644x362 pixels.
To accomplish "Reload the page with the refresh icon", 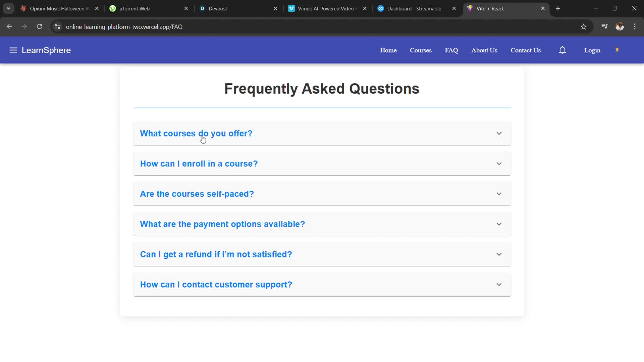I will pos(39,27).
